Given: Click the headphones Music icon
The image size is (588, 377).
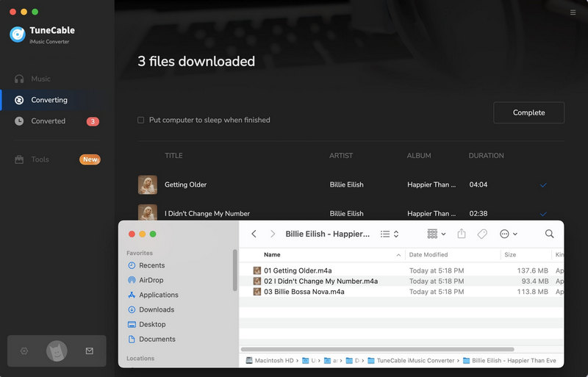Looking at the screenshot, I should [x=19, y=79].
